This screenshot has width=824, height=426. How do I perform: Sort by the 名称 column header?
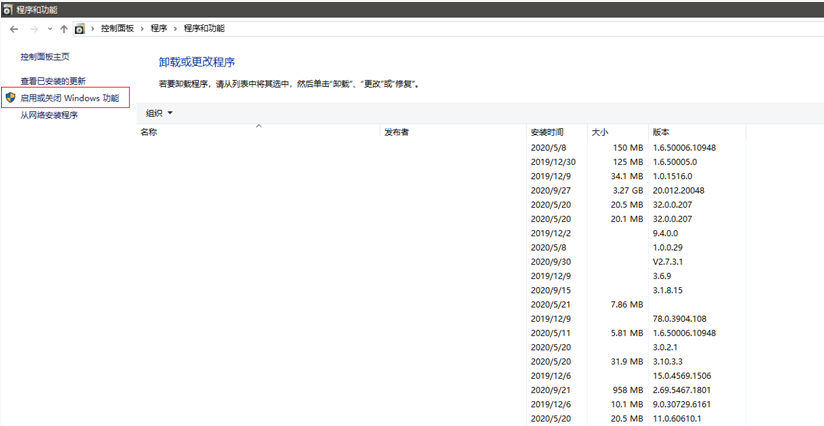(x=259, y=132)
